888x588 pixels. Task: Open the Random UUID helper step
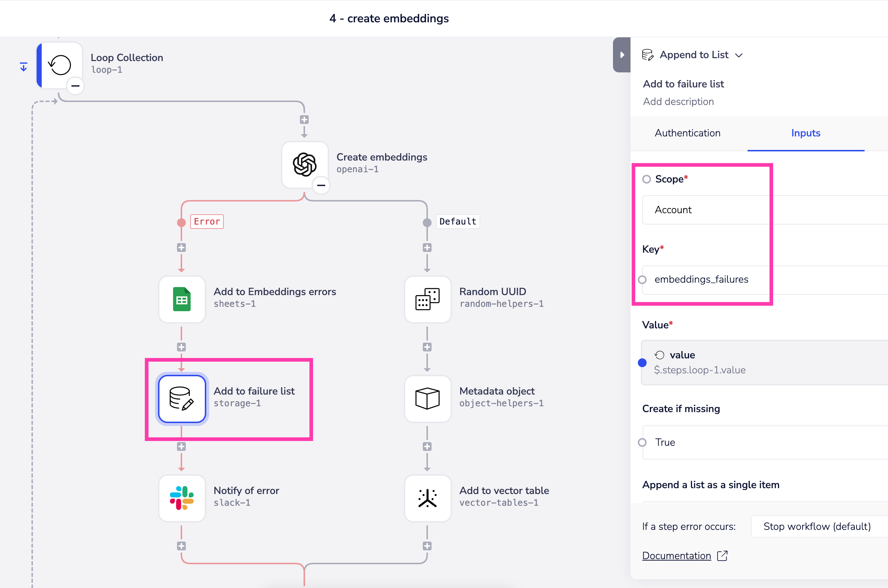428,299
